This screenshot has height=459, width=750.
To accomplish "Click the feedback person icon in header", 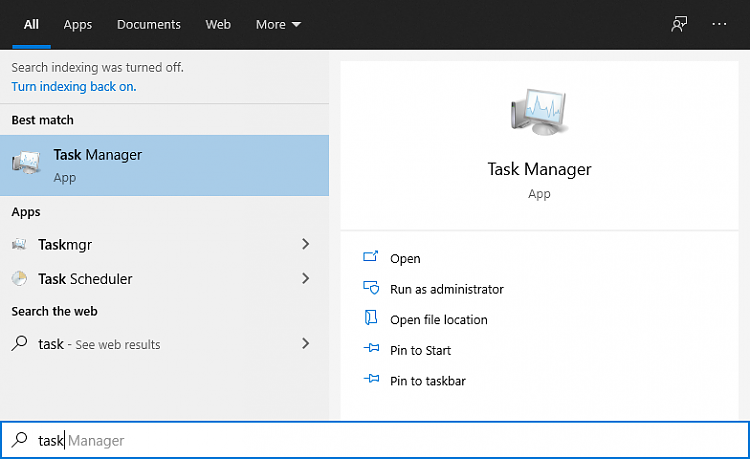I will coord(679,24).
